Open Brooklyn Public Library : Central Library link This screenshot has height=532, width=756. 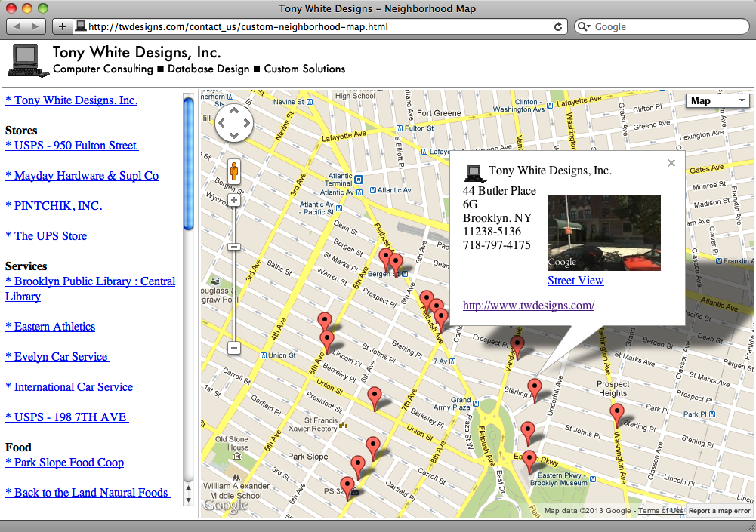point(90,289)
